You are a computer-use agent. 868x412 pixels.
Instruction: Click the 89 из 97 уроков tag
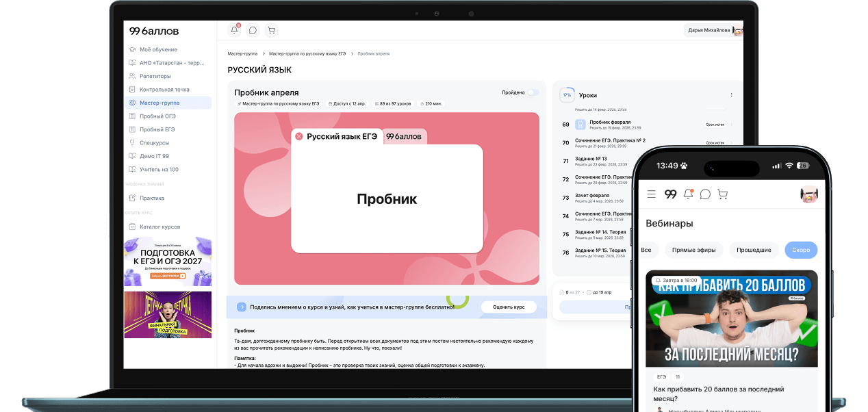tap(392, 103)
